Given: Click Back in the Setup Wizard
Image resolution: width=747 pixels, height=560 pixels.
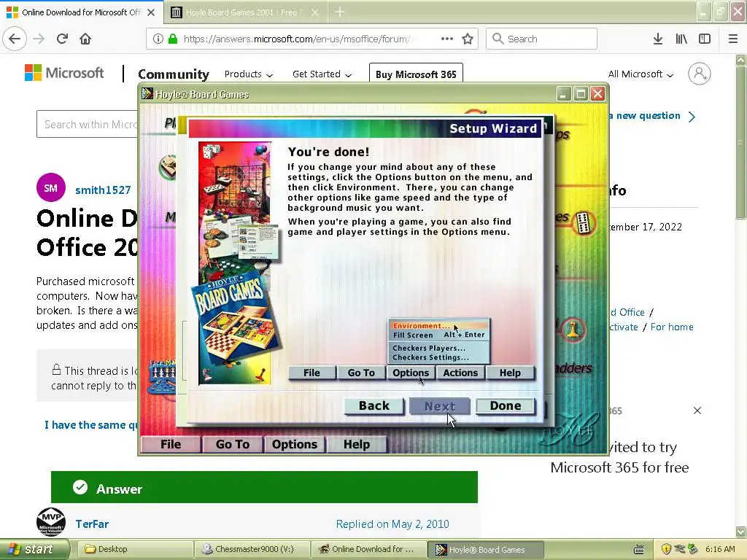Looking at the screenshot, I should (x=374, y=405).
